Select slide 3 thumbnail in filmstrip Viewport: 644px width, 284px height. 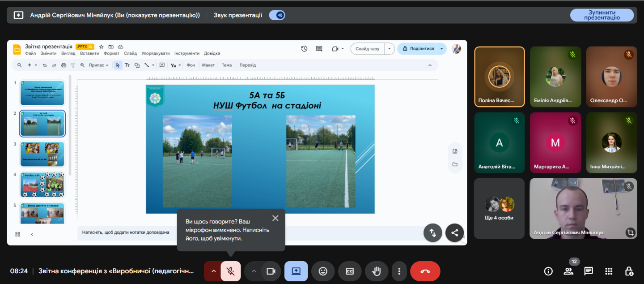[x=42, y=154]
